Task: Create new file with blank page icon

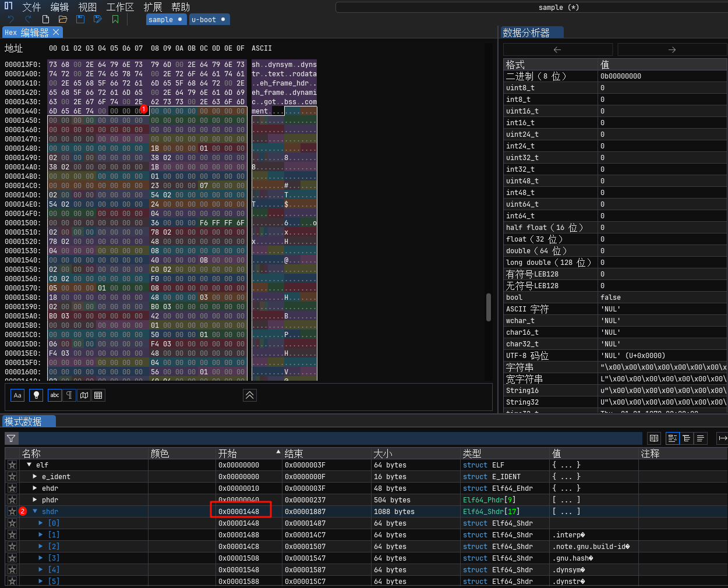Action: 45,19
